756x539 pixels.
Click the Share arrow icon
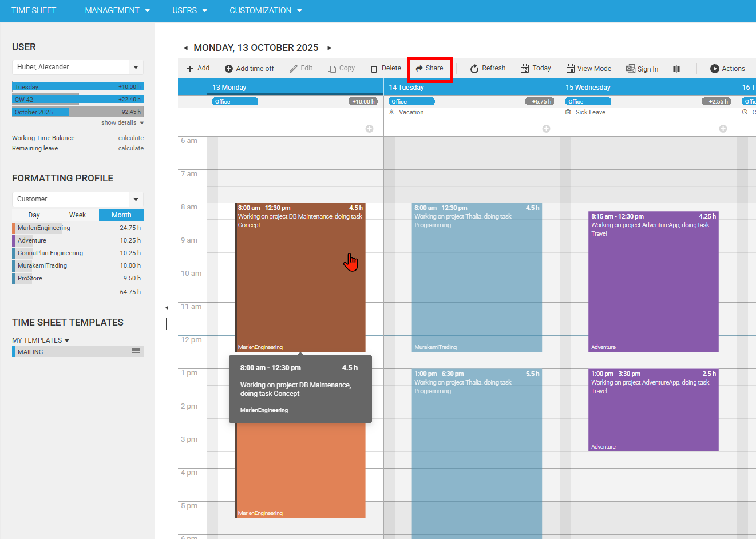coord(419,68)
